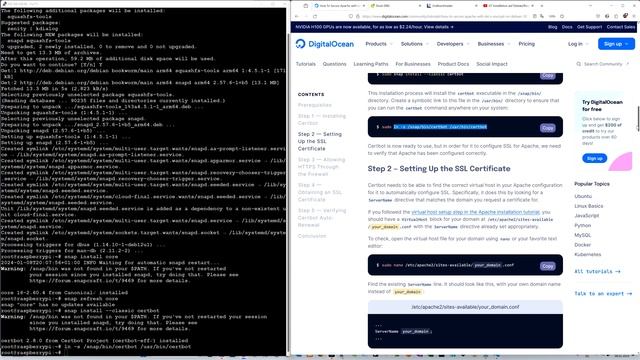The width and height of the screenshot is (640, 360).
Task: Open a new browser tab with plus icon
Action: tap(542, 6)
